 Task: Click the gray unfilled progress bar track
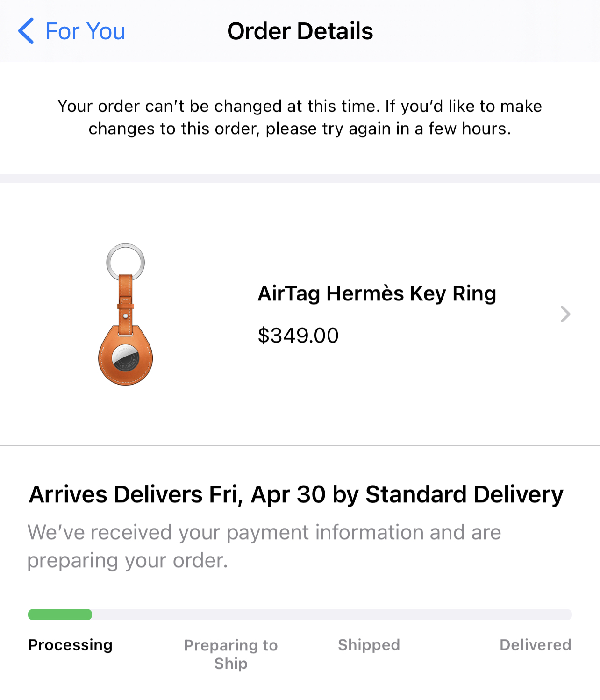(332, 614)
